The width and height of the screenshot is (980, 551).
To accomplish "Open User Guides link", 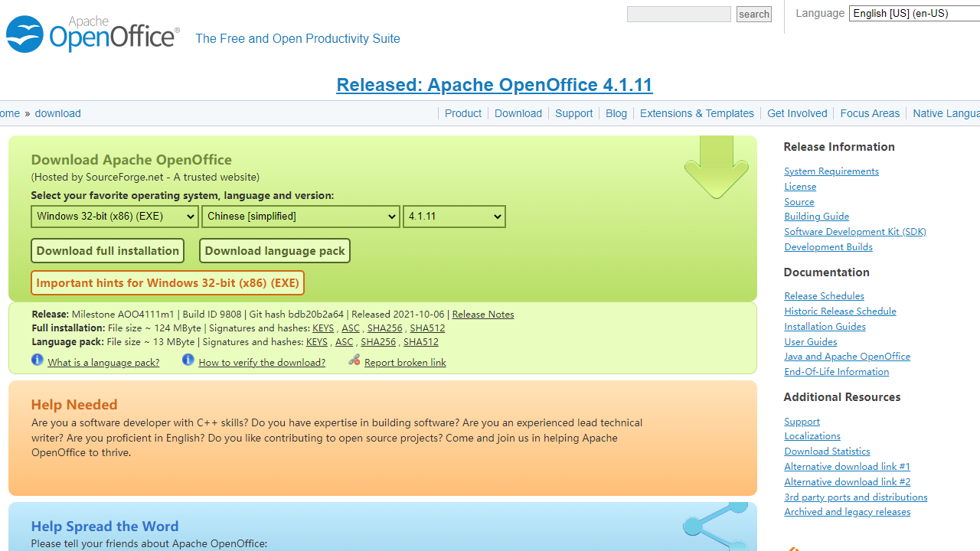I will pos(811,342).
